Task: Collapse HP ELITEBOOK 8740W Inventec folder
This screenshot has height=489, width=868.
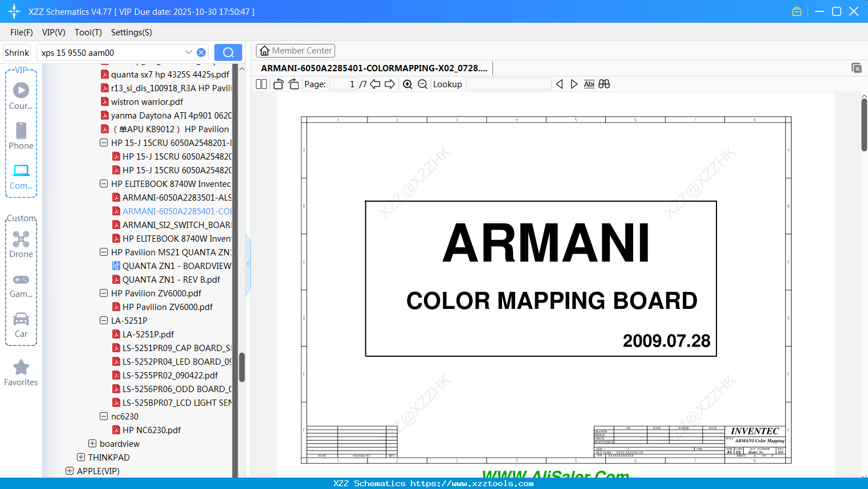Action: pos(104,184)
